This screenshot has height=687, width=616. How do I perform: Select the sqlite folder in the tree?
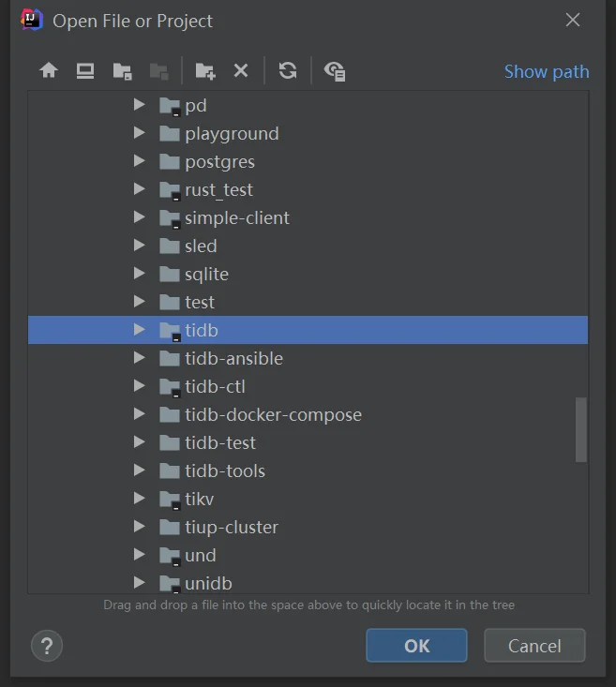tap(206, 274)
